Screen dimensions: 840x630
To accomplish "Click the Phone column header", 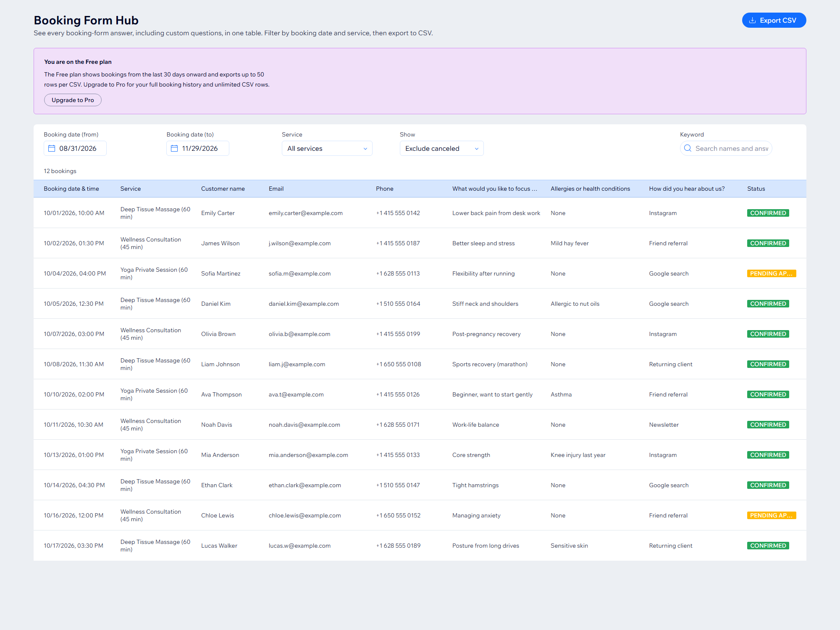I will (x=385, y=189).
